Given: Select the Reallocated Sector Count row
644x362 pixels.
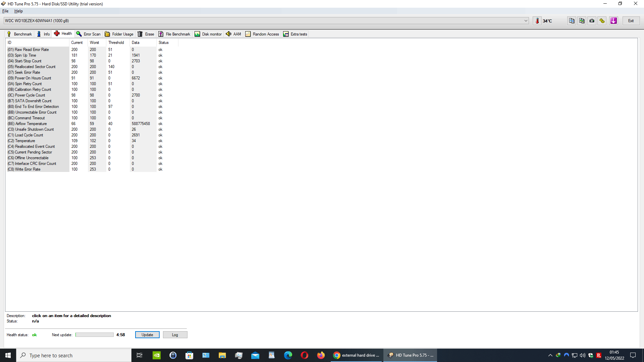Looking at the screenshot, I should (x=35, y=67).
